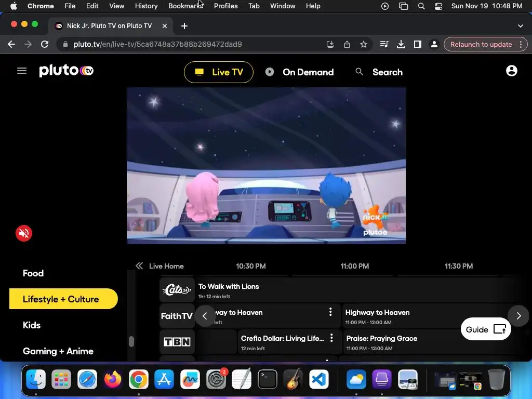Open Chrome media controls icon
The height and width of the screenshot is (399, 532).
384,44
